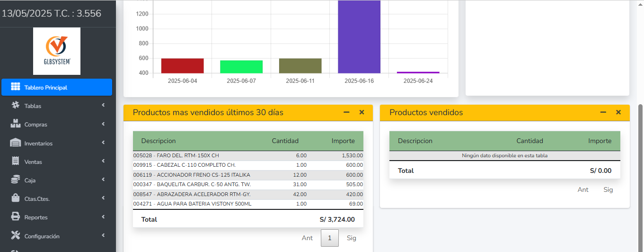This screenshot has width=644, height=252.
Task: Click the Ventas receipt icon
Action: (x=15, y=162)
